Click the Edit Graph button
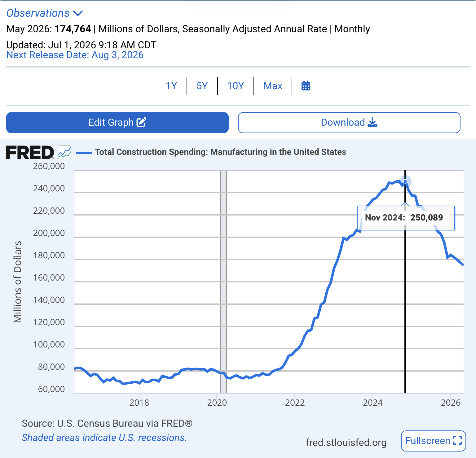This screenshot has width=476, height=458. pyautogui.click(x=117, y=123)
